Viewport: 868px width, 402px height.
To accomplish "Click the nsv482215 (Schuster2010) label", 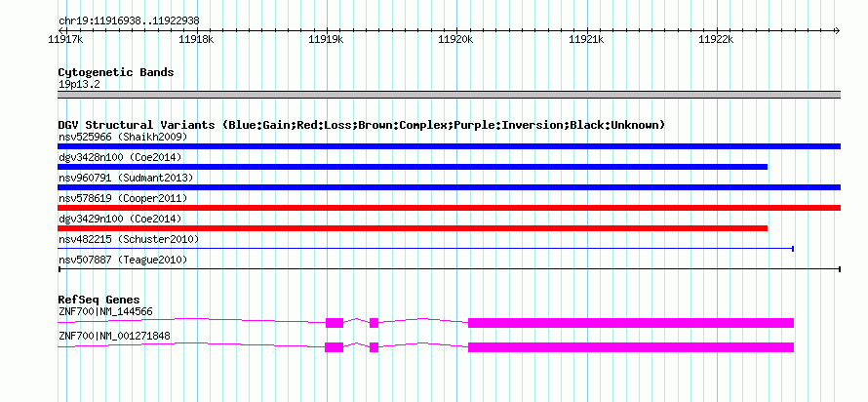I will [129, 239].
